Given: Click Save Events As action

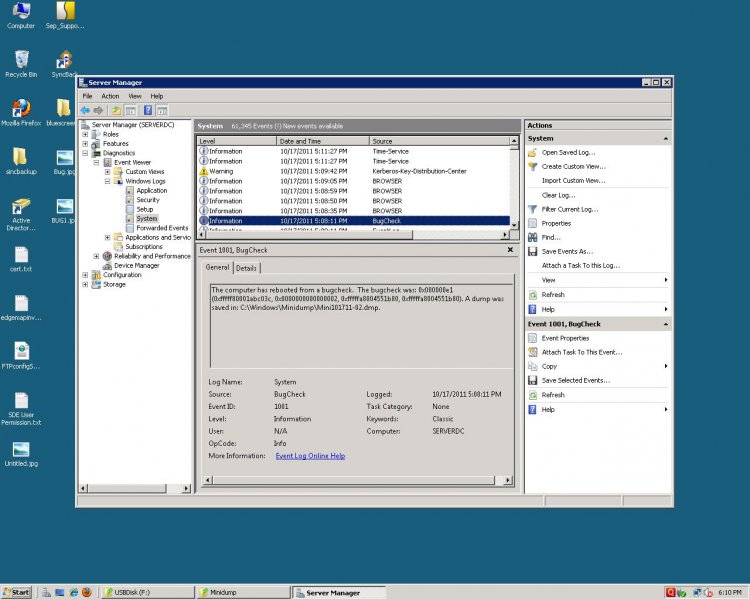Looking at the screenshot, I should pyautogui.click(x=567, y=251).
